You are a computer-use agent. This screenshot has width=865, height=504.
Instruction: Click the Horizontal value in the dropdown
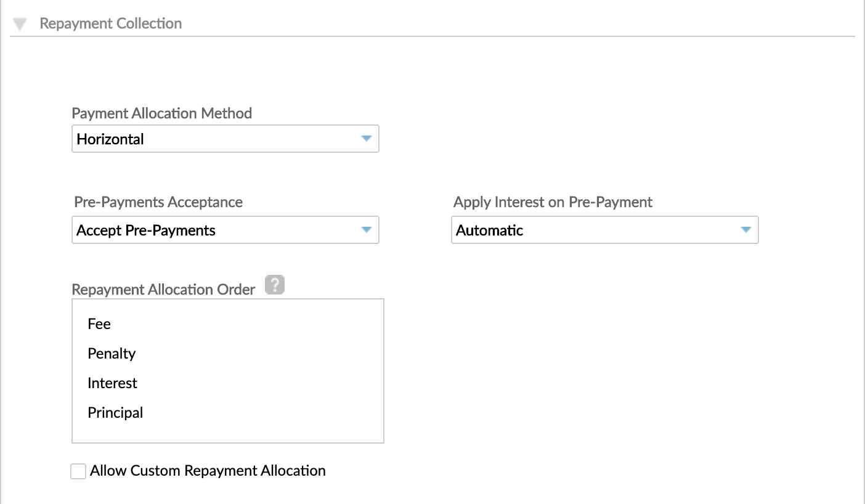[109, 139]
